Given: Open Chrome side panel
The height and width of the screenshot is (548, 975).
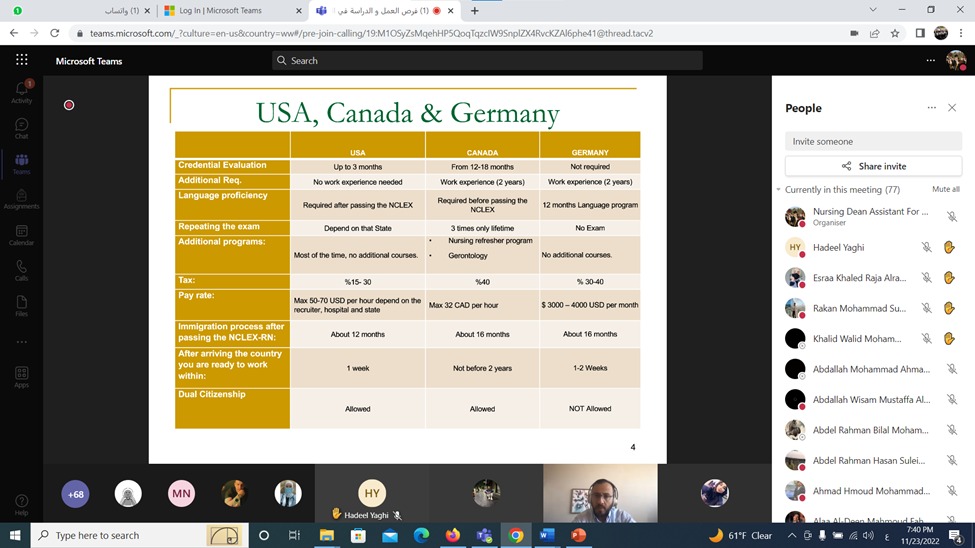Looking at the screenshot, I should (920, 34).
